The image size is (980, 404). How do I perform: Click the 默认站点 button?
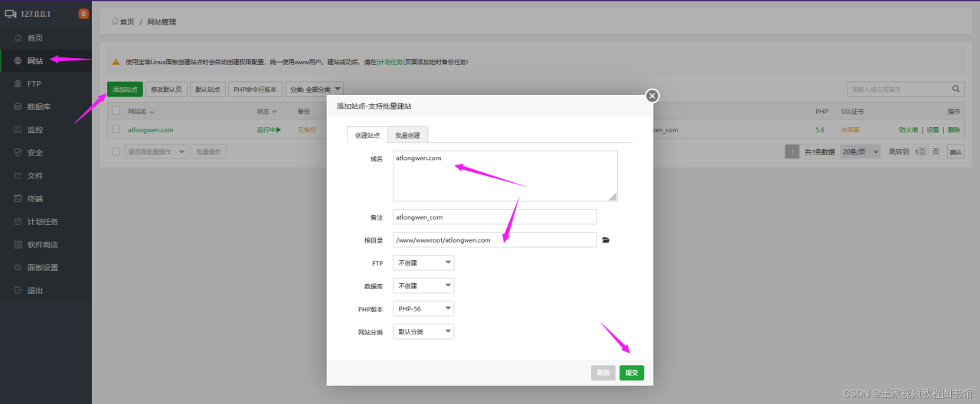click(x=207, y=90)
